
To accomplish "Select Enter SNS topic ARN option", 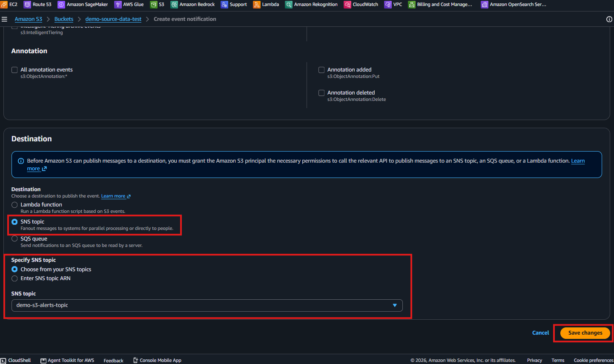I will click(x=14, y=278).
